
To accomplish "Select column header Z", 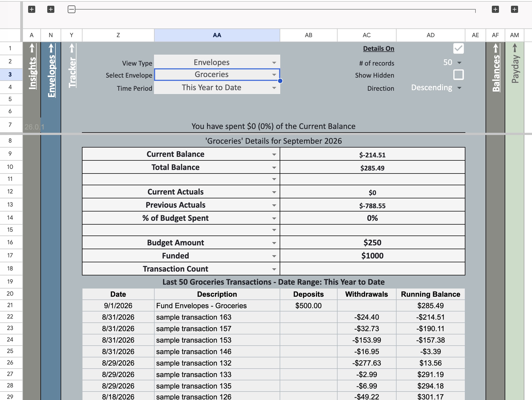I will point(118,35).
